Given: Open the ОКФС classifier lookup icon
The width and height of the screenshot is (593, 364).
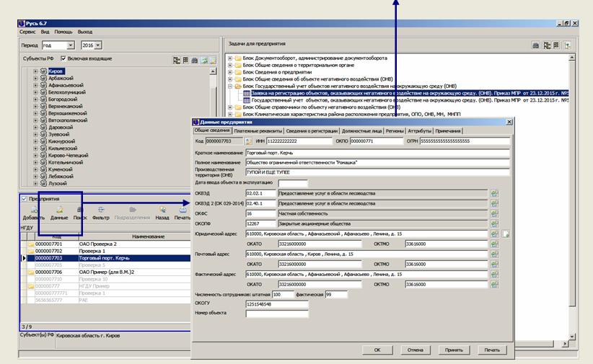Looking at the screenshot, I should pos(495,214).
